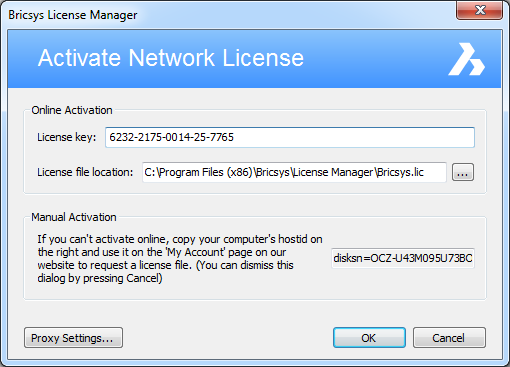This screenshot has height=367, width=510.
Task: Click the "7765" segment of the license key
Action: tap(222, 137)
